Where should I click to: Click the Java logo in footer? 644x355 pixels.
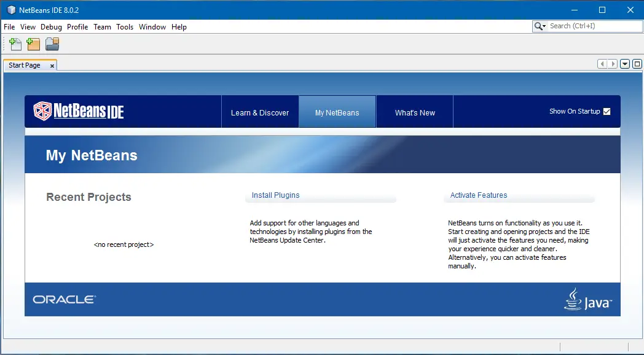coord(587,299)
